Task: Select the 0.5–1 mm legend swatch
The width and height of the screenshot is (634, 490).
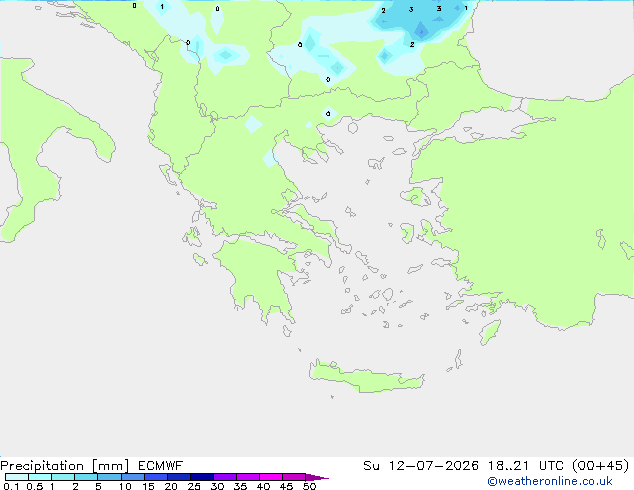Action: (40, 477)
